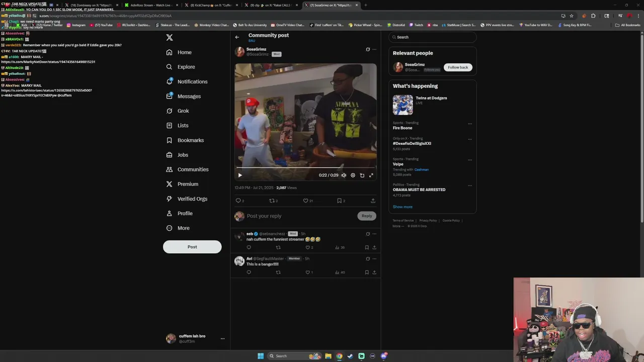
Task: Open Lists in X sidebar
Action: 177,125
